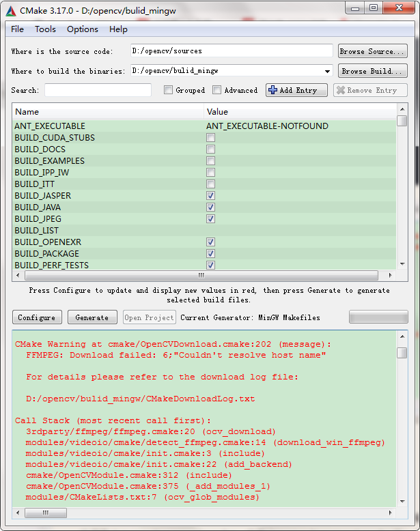
Task: Expand the build binaries path dropdown
Action: point(327,71)
